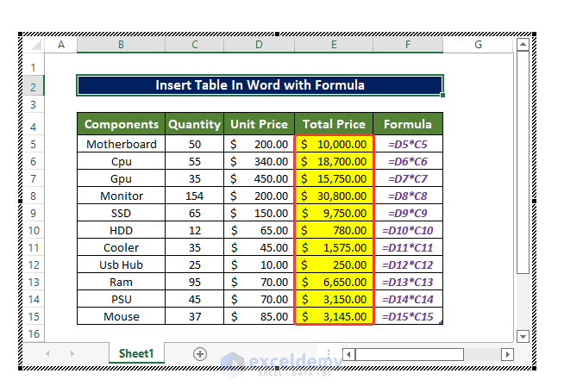Click the add new sheet plus icon
This screenshot has width=564, height=392.
click(x=199, y=354)
